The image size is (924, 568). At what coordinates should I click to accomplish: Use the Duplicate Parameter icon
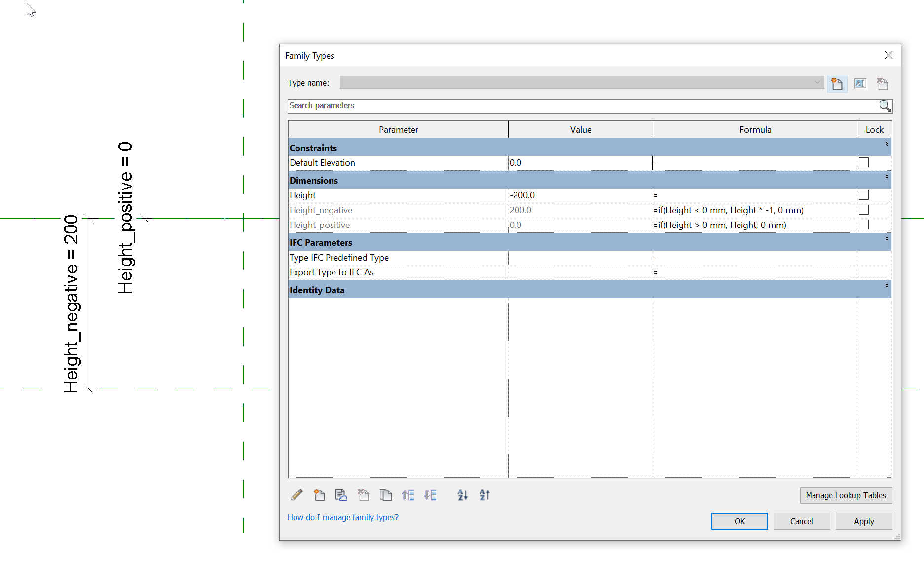pos(386,495)
